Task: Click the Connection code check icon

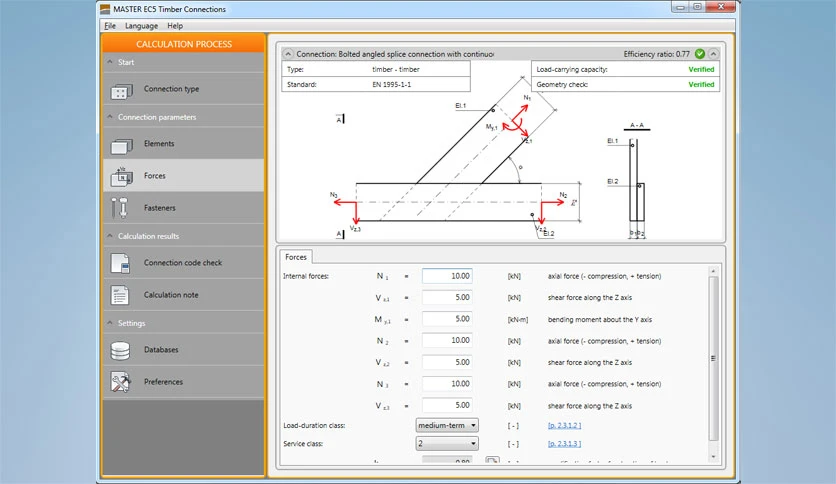Action: (x=120, y=263)
